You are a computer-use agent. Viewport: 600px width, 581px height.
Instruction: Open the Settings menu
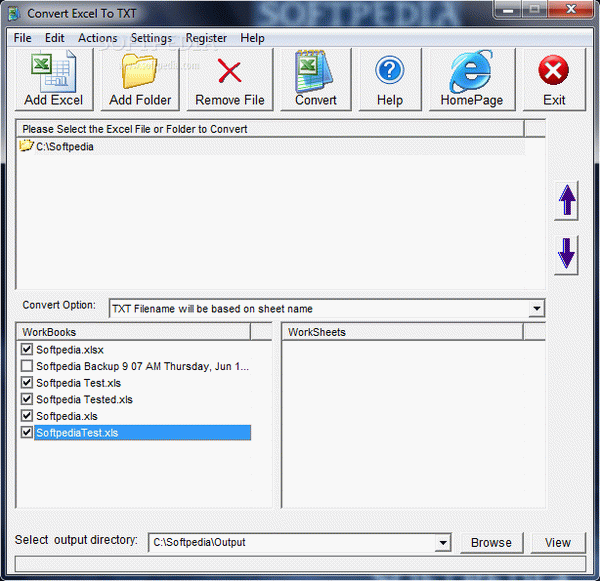pyautogui.click(x=151, y=38)
